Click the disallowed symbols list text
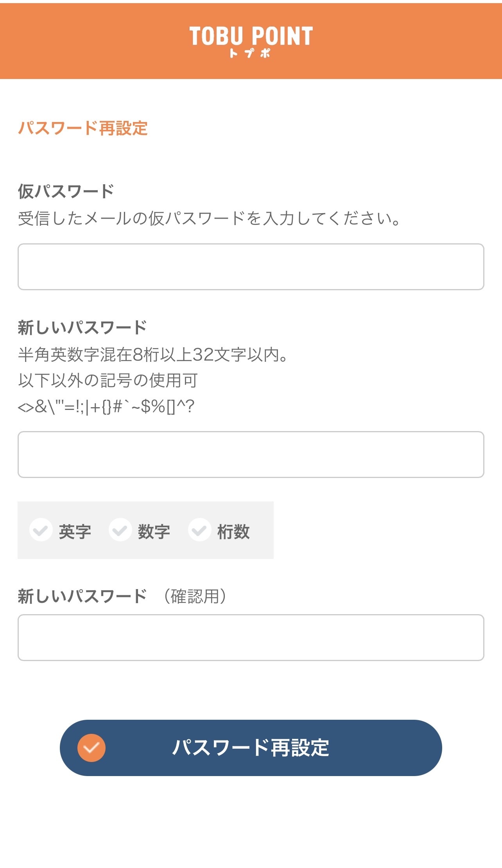 coord(106,407)
